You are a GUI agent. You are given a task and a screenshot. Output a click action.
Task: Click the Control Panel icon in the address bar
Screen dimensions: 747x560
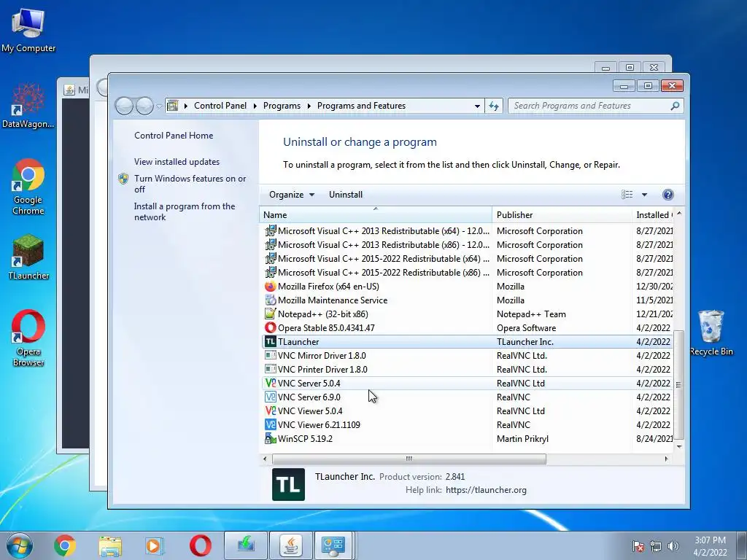coord(173,106)
